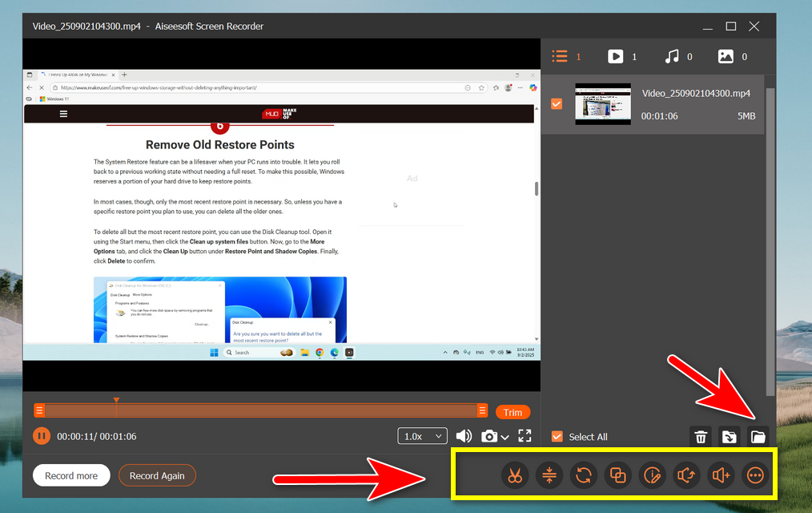Click the file converter icon
Viewport: 812px width, 513px height.
(583, 475)
